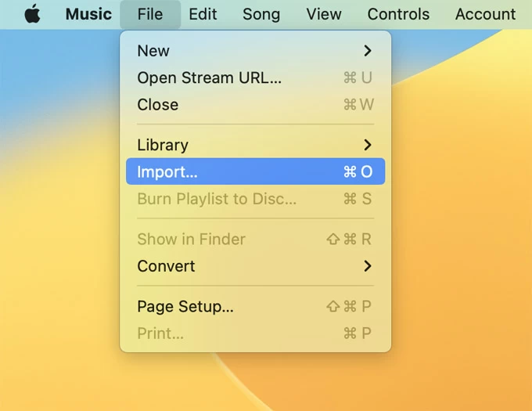This screenshot has height=411, width=532.
Task: Choose Open Stream URL… entry
Action: pos(209,78)
